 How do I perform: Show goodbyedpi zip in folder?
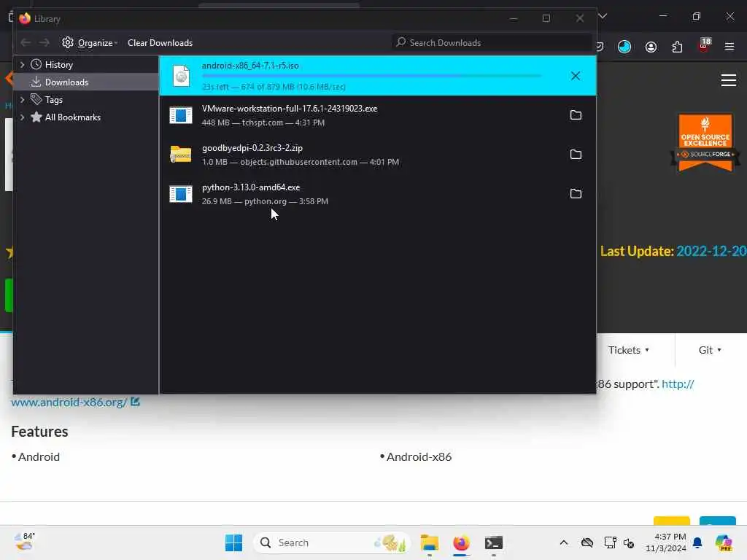click(576, 155)
